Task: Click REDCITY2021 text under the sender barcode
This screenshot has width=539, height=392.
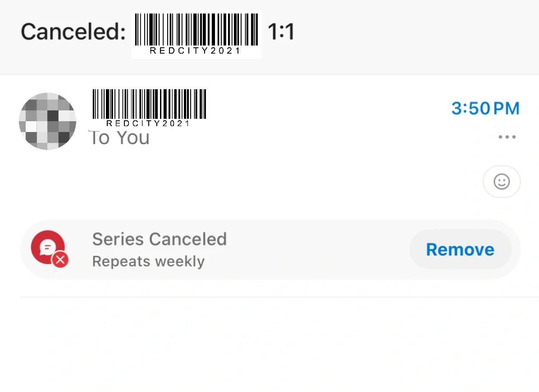Action: [x=148, y=123]
